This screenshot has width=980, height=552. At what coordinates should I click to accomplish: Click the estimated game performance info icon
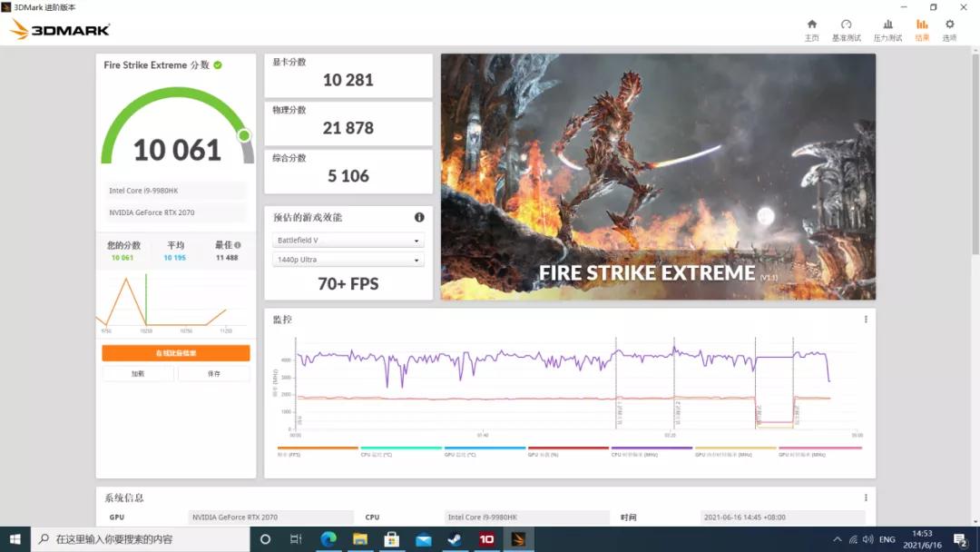coord(419,217)
